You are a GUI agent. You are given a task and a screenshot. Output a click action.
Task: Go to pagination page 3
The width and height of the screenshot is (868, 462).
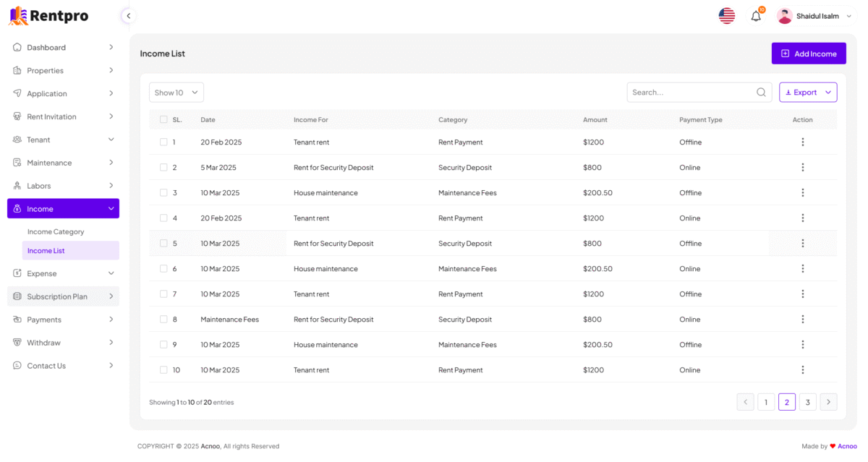[x=807, y=403]
